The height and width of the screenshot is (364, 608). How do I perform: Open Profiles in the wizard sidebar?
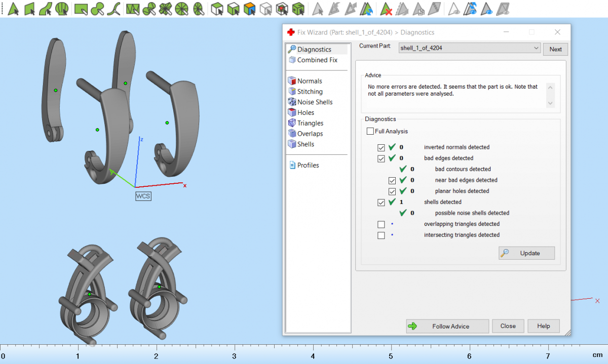coord(308,166)
